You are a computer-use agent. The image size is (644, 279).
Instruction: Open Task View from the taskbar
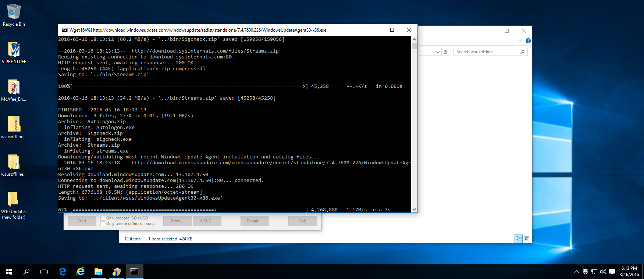click(x=44, y=272)
